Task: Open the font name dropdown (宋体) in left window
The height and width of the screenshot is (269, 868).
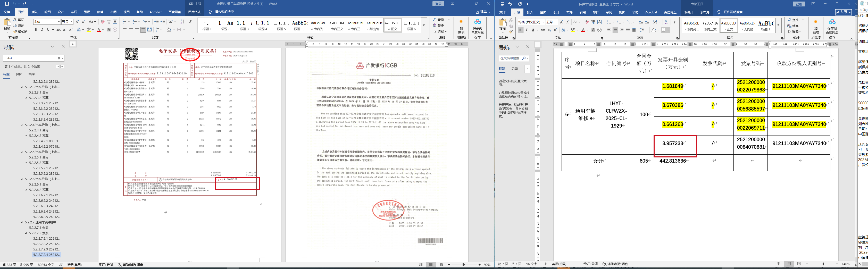Action: pos(59,22)
